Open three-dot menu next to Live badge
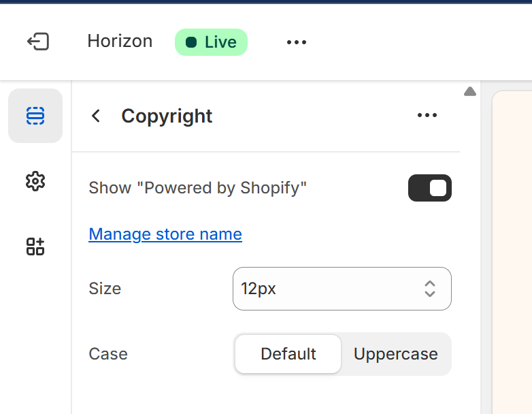Image resolution: width=532 pixels, height=414 pixels. tap(297, 42)
